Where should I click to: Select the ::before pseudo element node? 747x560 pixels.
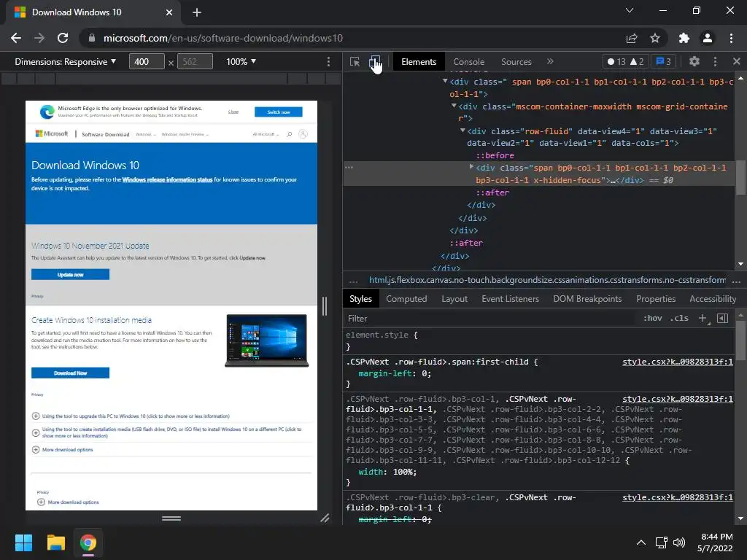pos(495,155)
